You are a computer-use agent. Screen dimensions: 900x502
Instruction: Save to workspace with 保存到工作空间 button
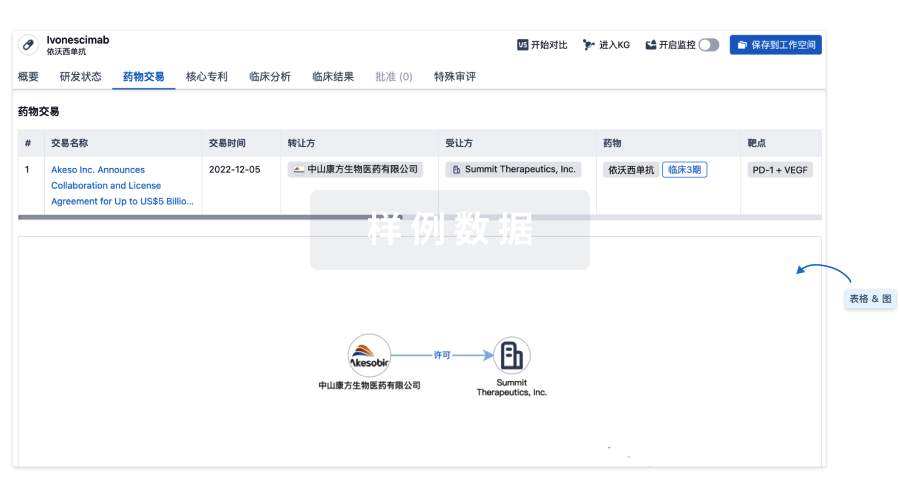coord(775,45)
